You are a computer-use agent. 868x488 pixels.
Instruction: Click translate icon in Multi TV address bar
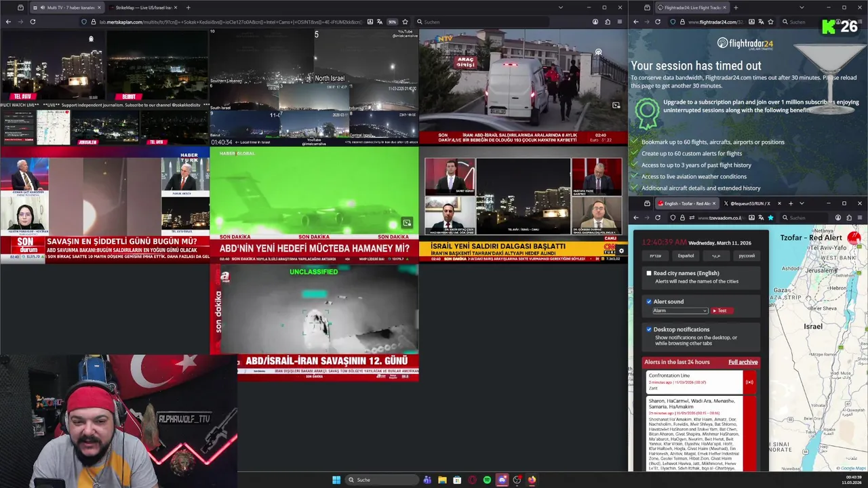click(380, 22)
